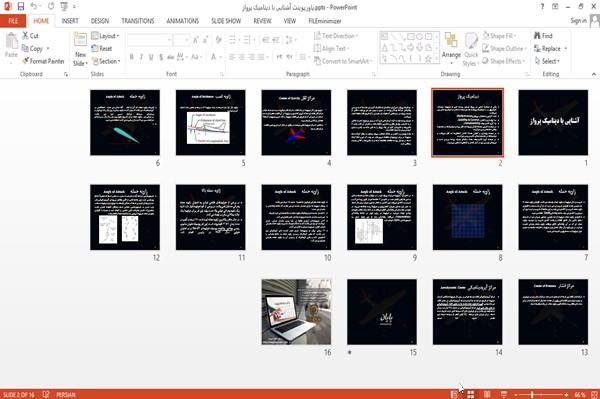Clear all formatting eraser icon
The image size is (600, 399).
pyautogui.click(x=218, y=39)
